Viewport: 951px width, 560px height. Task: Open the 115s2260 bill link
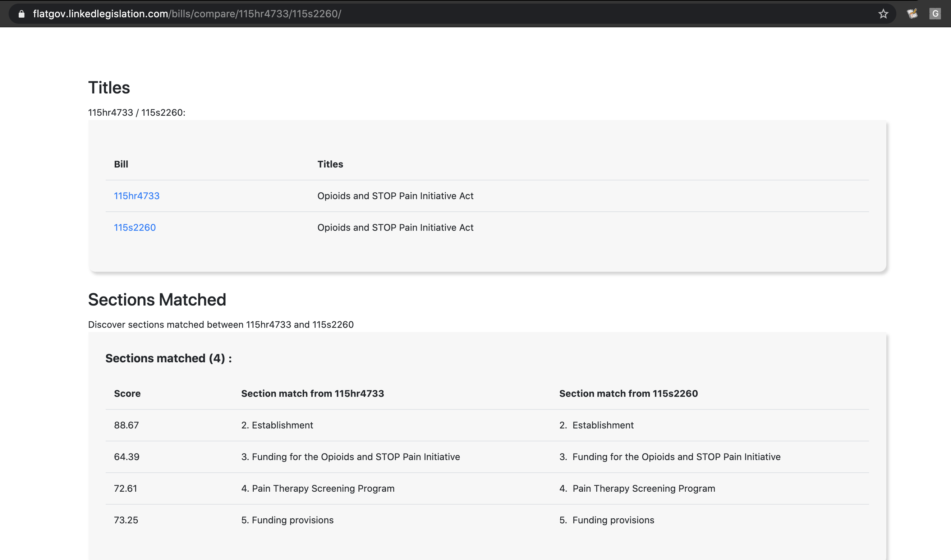click(x=135, y=228)
